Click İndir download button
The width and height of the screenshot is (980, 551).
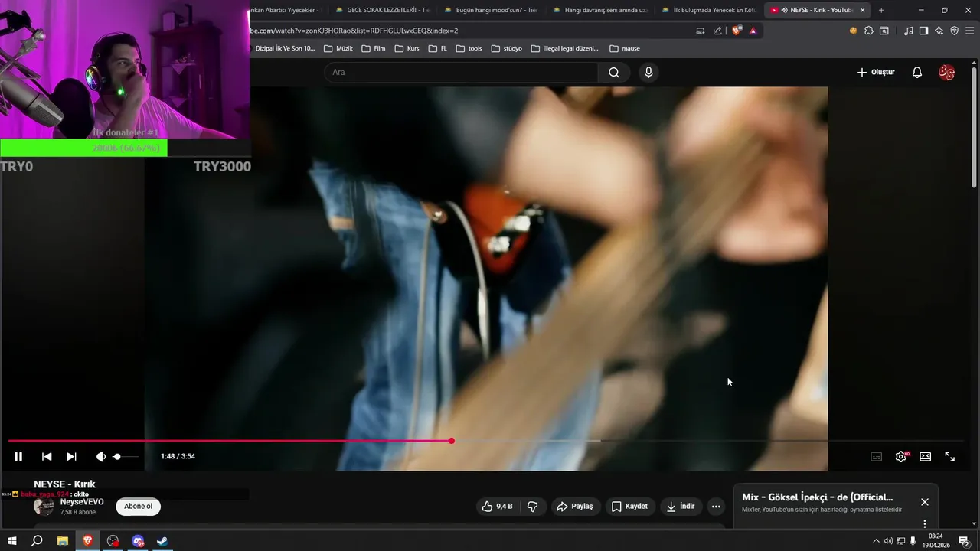681,506
